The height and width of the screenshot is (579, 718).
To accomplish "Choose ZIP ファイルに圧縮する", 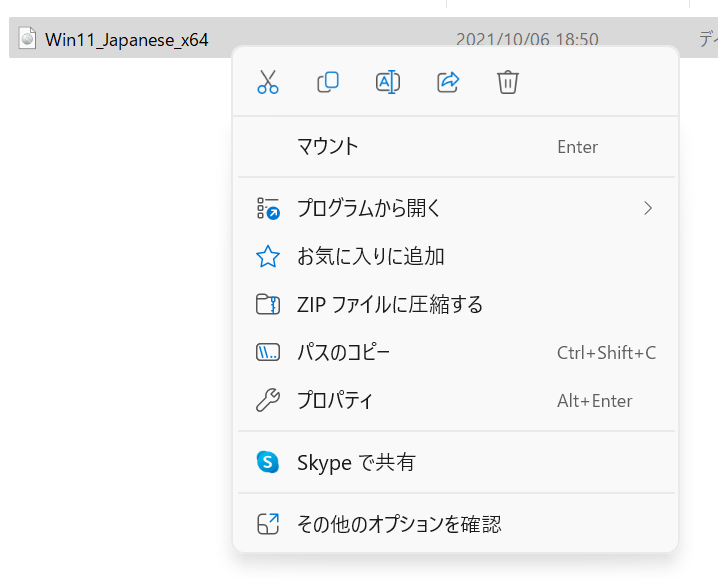I will click(390, 305).
